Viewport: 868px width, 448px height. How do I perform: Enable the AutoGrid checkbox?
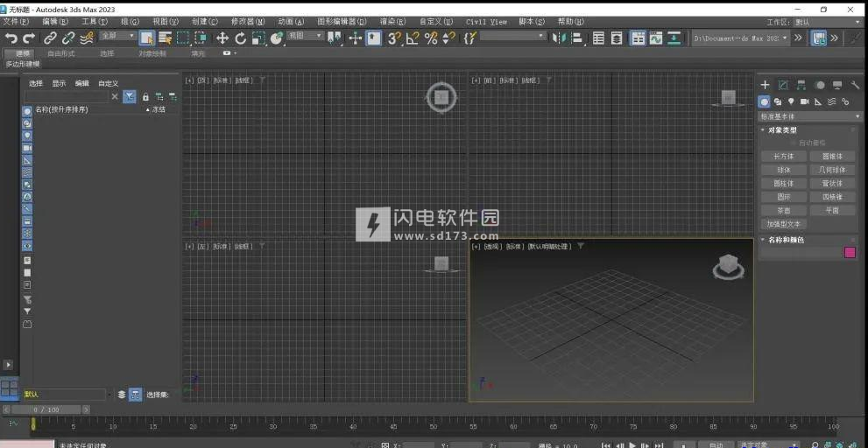[x=793, y=143]
